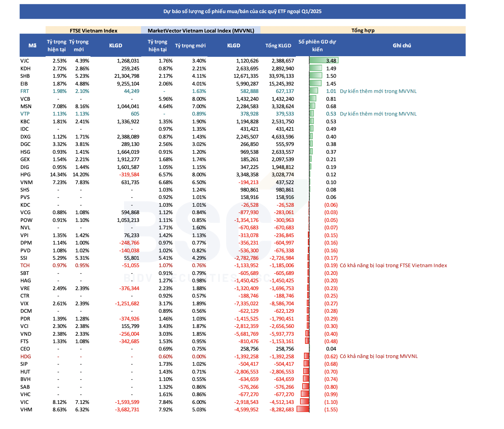Screen dimensions: 504x429
Task: Click the Số phiên GD dự kiến header
Action: coord(317,45)
